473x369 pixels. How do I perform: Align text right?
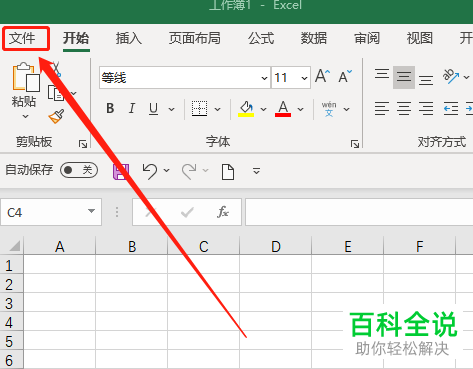pyautogui.click(x=426, y=109)
